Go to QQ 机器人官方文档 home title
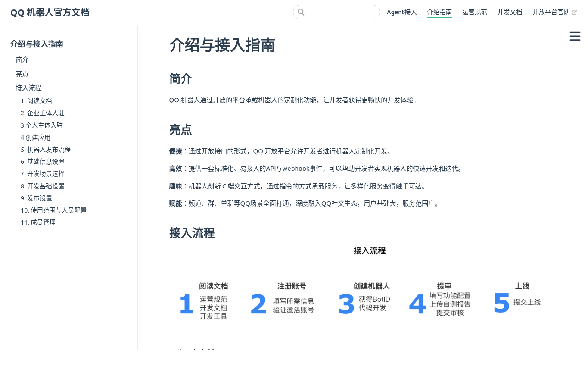The height and width of the screenshot is (388, 588). click(50, 13)
